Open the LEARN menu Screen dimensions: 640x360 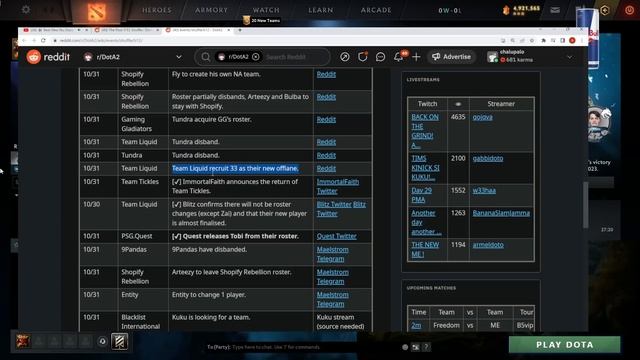[x=320, y=10]
